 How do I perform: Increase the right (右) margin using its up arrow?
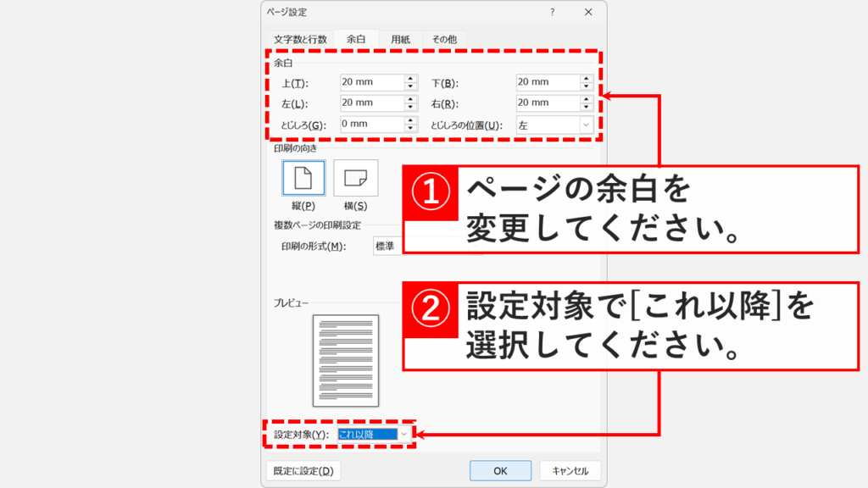[x=585, y=99]
